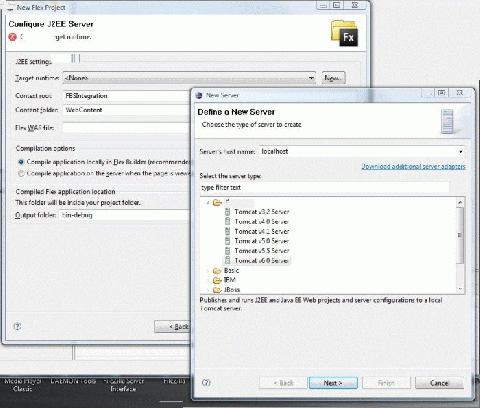Click New button beside Target runtime
The width and height of the screenshot is (480, 408).
pyautogui.click(x=333, y=78)
